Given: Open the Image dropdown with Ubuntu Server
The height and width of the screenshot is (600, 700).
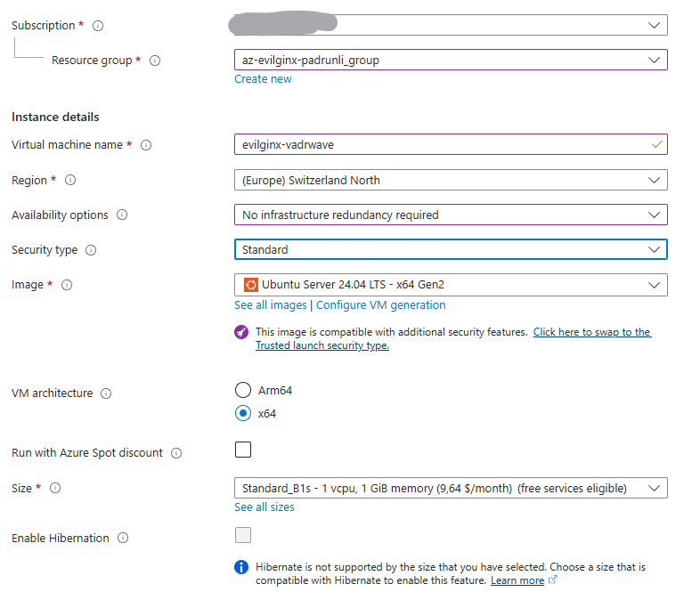Looking at the screenshot, I should 451,285.
